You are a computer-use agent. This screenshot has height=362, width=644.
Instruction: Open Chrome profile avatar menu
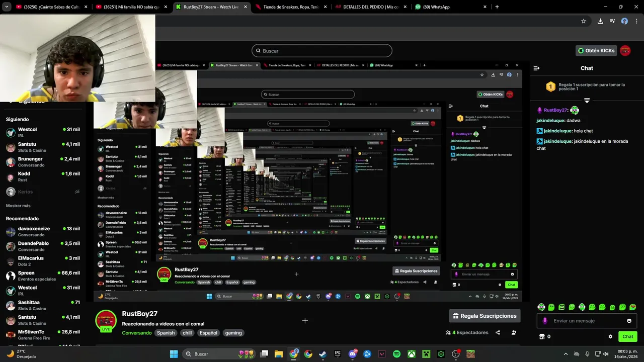[624, 21]
